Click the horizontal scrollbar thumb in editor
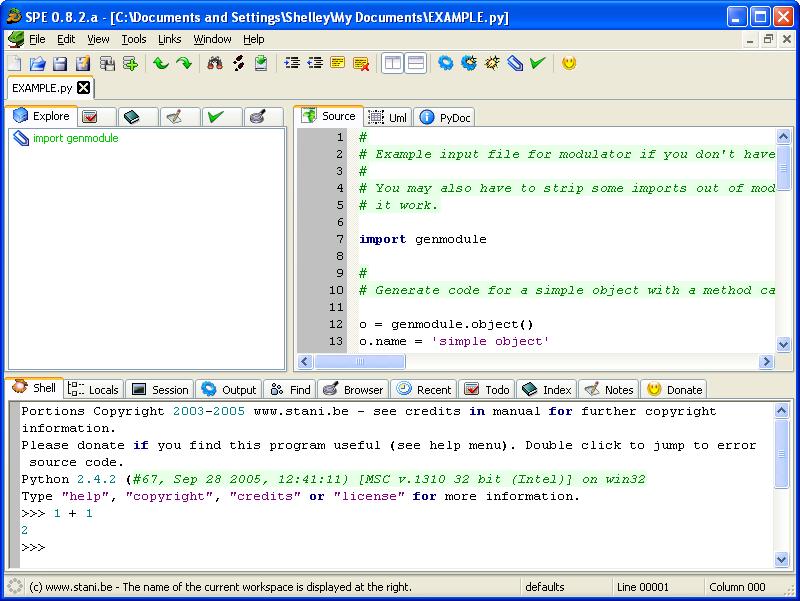The height and width of the screenshot is (601, 800). tap(360, 362)
